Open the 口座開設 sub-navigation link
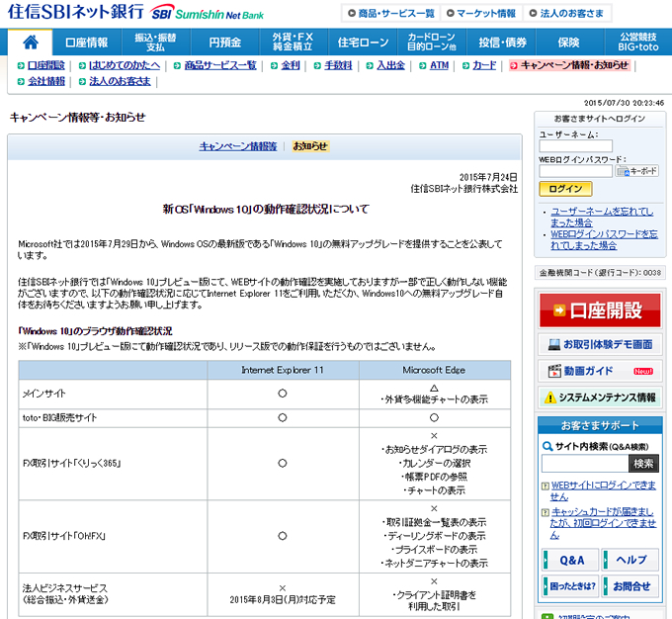The image size is (672, 619). click(x=45, y=65)
